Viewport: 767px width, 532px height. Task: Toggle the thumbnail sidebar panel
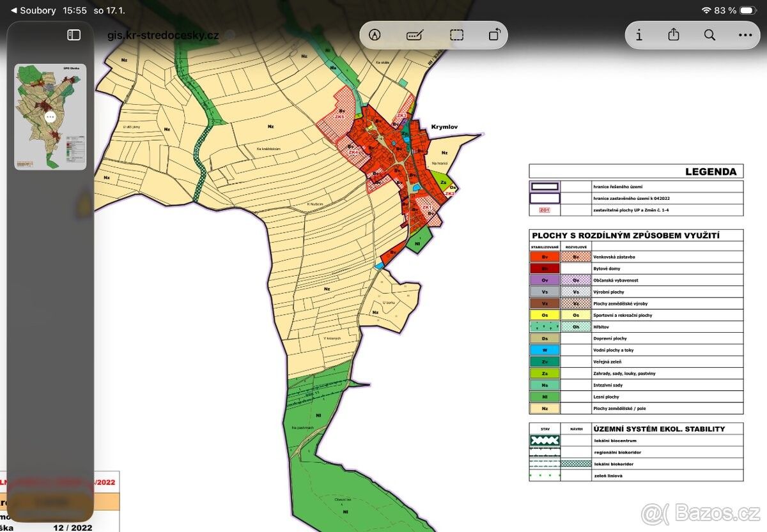74,35
